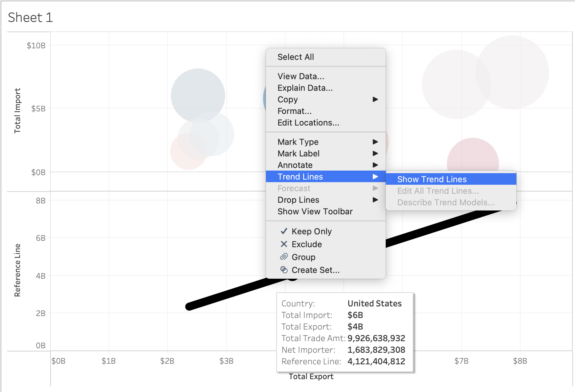Select View Data... from context menu
This screenshot has width=575, height=392.
[x=301, y=76]
